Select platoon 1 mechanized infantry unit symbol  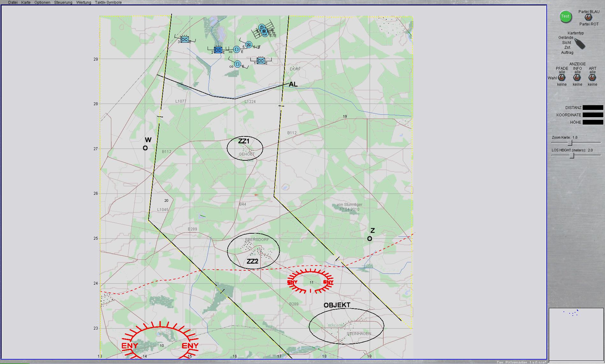click(x=261, y=61)
